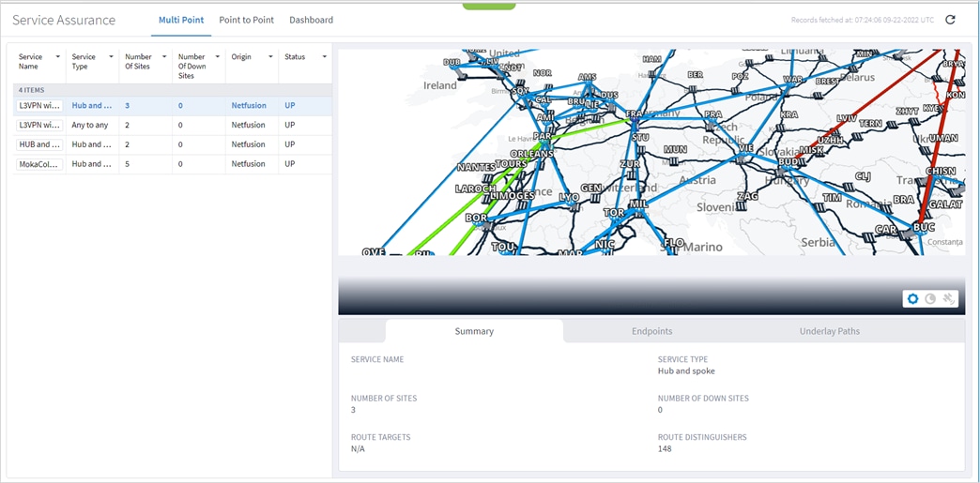The image size is (980, 483).
Task: Open Service Name column dropdown arrow
Action: tap(58, 57)
